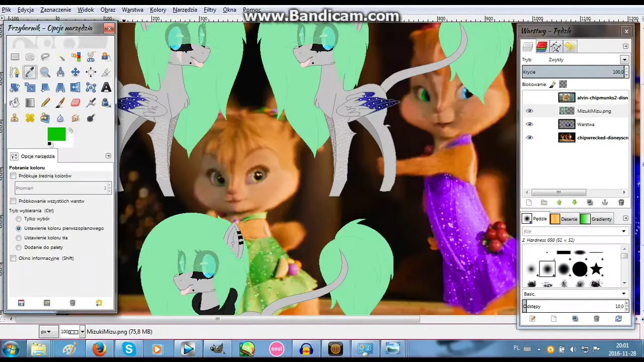Viewport: 644px width, 362px height.
Task: Select the Ellipse Select tool
Action: [x=30, y=57]
